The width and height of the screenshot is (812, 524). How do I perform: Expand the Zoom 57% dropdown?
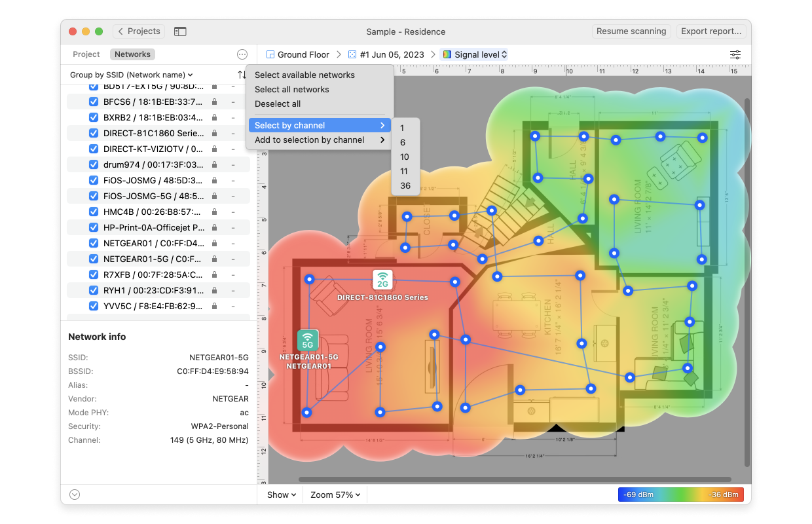click(336, 495)
